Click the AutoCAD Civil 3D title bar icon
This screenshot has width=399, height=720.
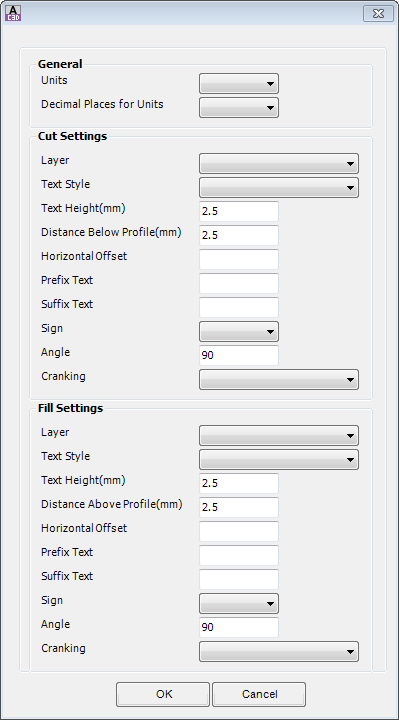pos(14,13)
